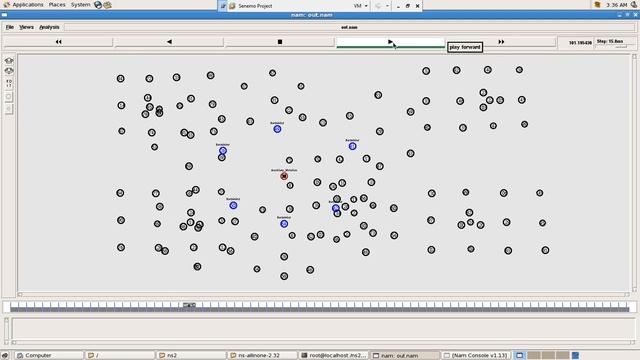Click the rewind button in Nam

58,42
